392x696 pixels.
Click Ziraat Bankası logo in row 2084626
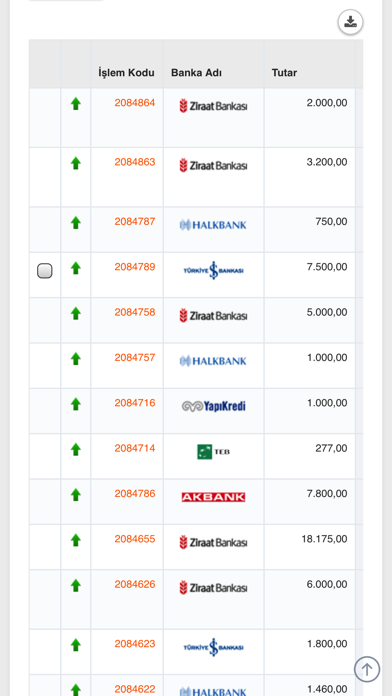point(214,588)
